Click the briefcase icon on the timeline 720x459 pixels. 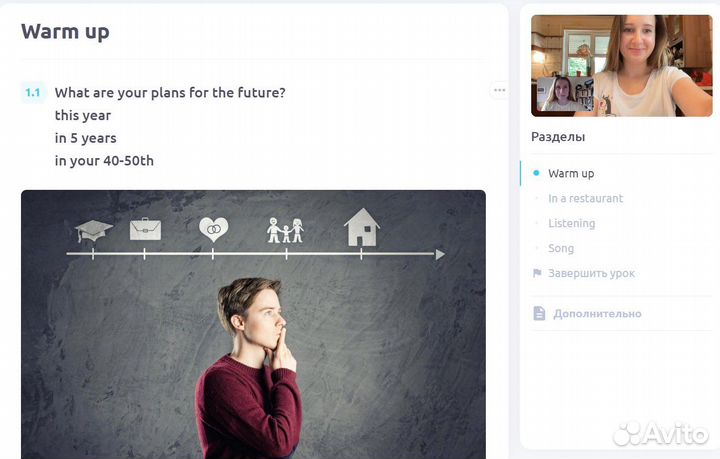pos(145,229)
